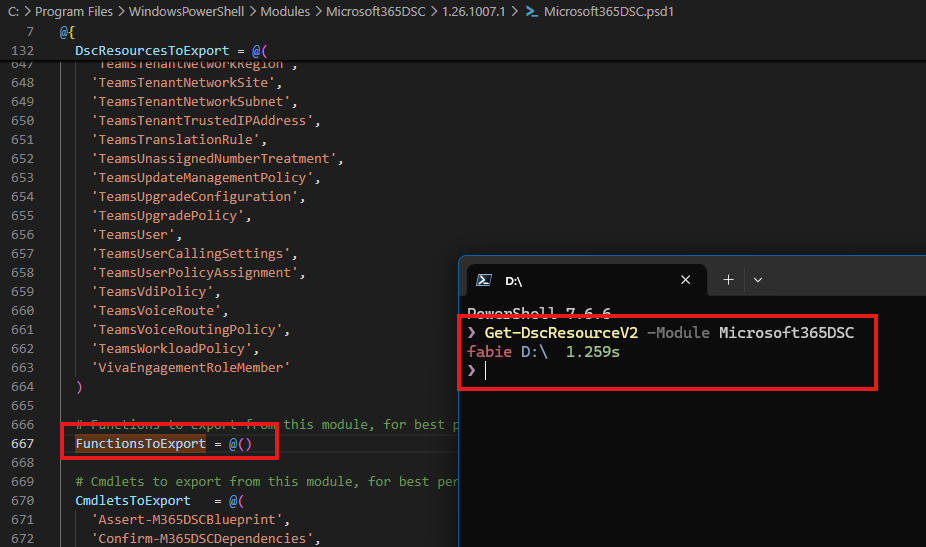Click sticky scroll line 7 '@{'
Image resolution: width=926 pixels, height=547 pixels.
tap(67, 32)
